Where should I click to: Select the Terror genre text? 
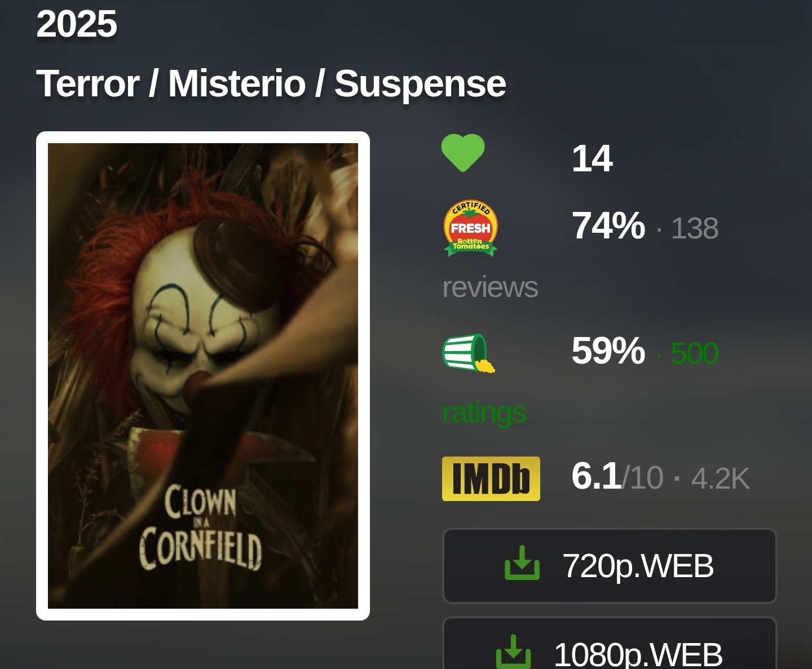point(88,83)
